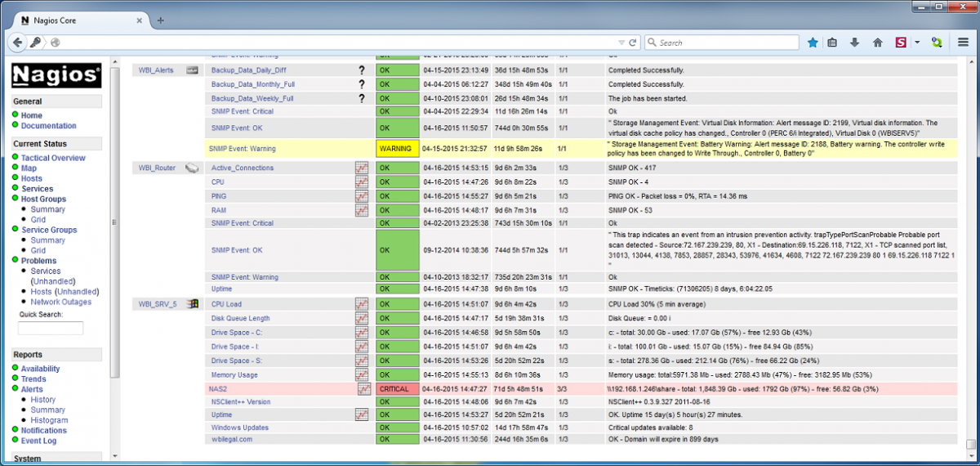
Task: Open the graph icon for PING service
Action: [362, 196]
